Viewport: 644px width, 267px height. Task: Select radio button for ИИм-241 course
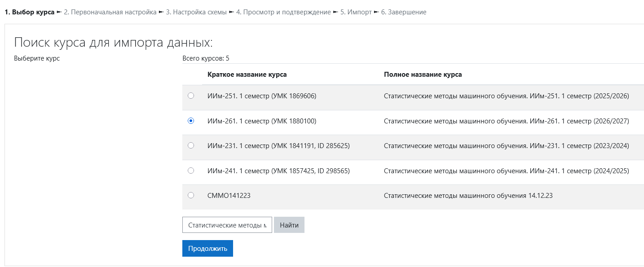(x=191, y=171)
